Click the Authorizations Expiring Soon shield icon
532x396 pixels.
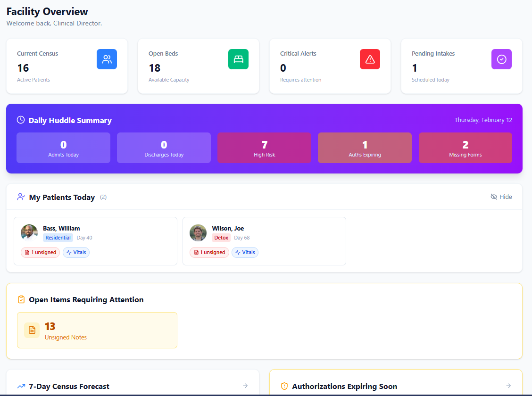pyautogui.click(x=284, y=386)
